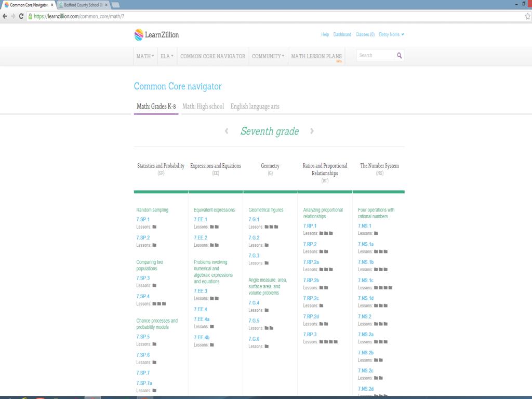Open standard 7.RP.2d link

point(311,316)
